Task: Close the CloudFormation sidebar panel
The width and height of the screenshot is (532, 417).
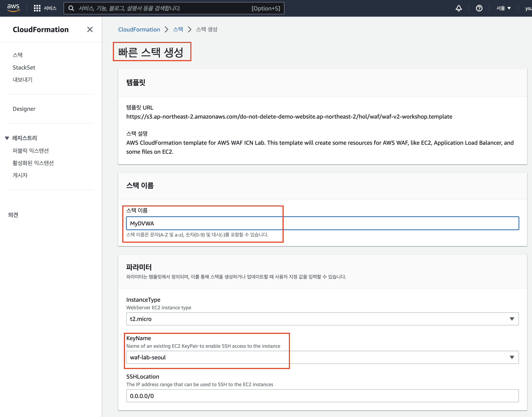Action: point(90,30)
